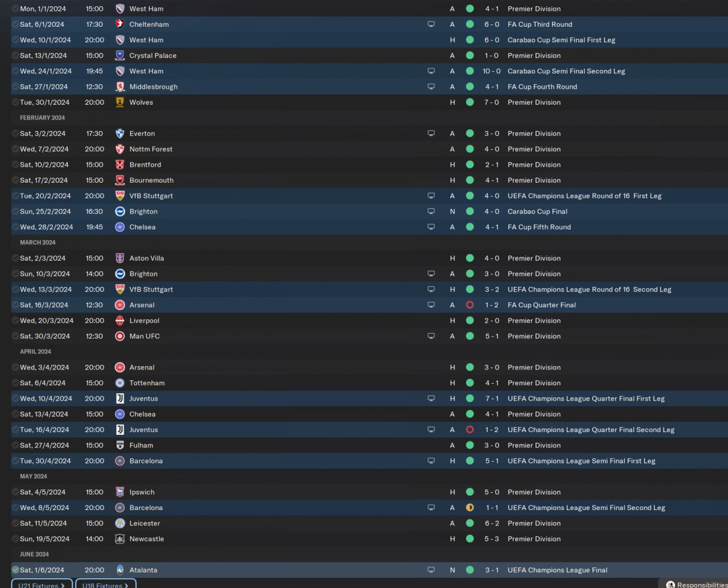Open the 10 - 0 West Ham result

tap(491, 71)
